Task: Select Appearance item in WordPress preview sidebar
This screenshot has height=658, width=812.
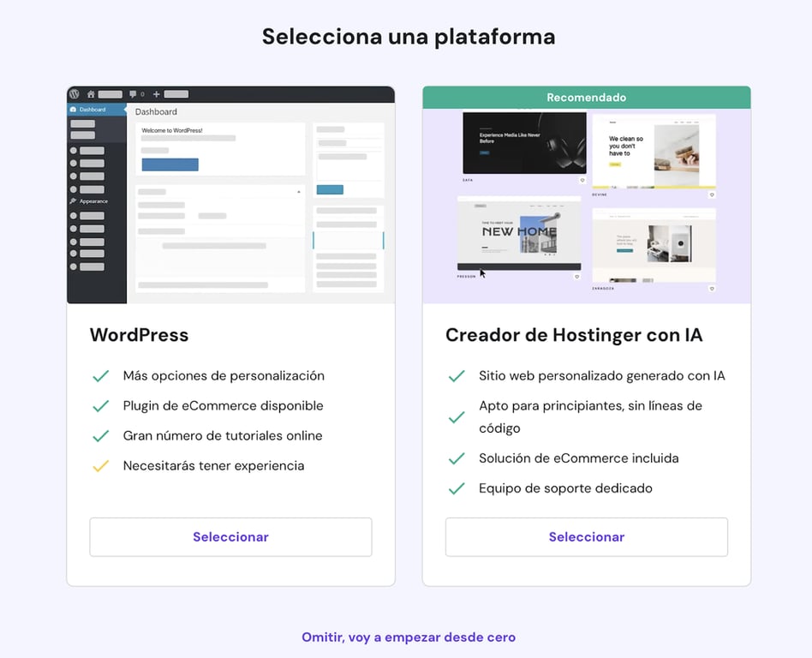Action: (89, 201)
